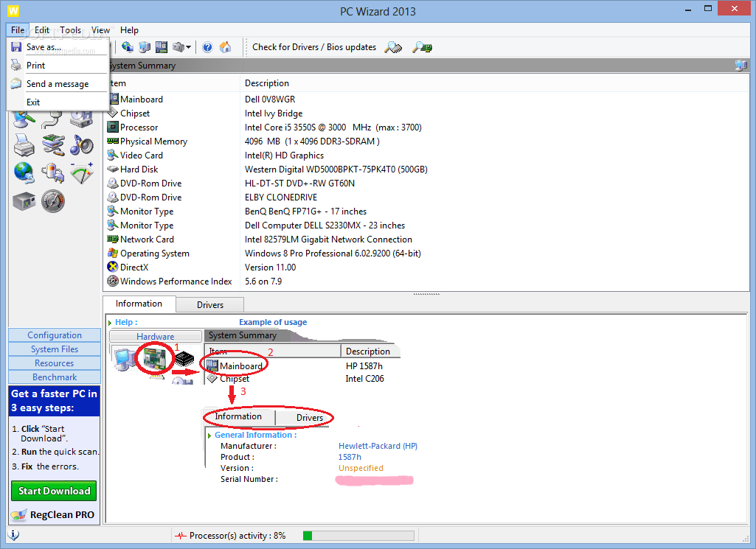This screenshot has width=756, height=549.
Task: Open the Help menu
Action: (129, 30)
